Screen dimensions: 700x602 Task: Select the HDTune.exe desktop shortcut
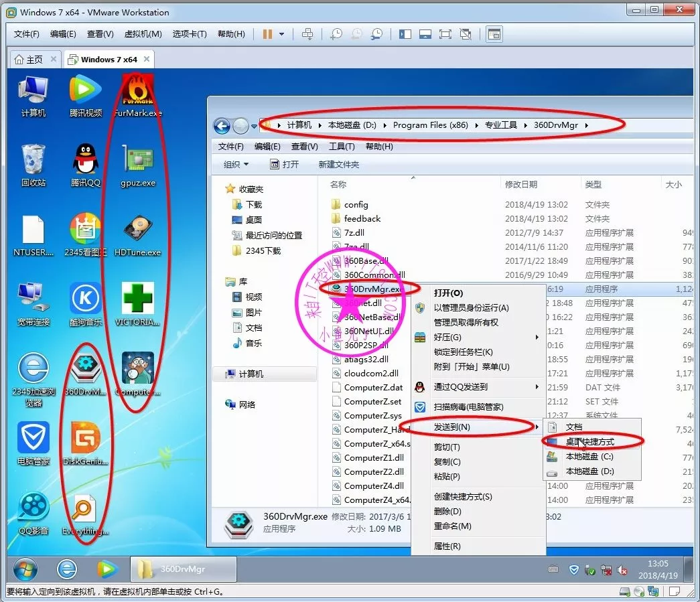pyautogui.click(x=138, y=230)
